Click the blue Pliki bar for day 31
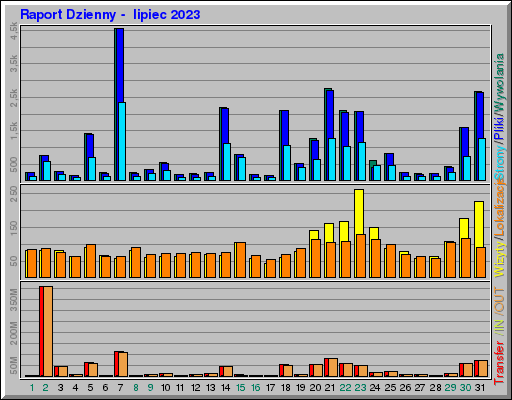 [x=480, y=115]
